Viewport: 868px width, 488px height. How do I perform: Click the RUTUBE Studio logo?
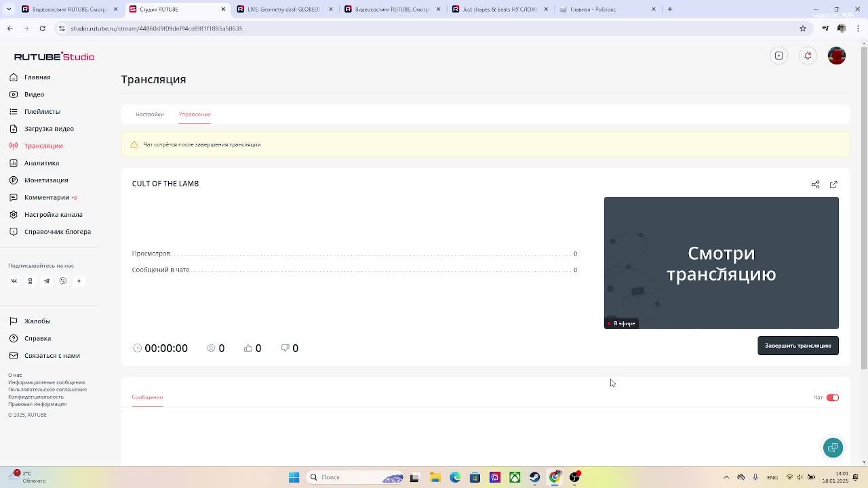click(x=54, y=56)
